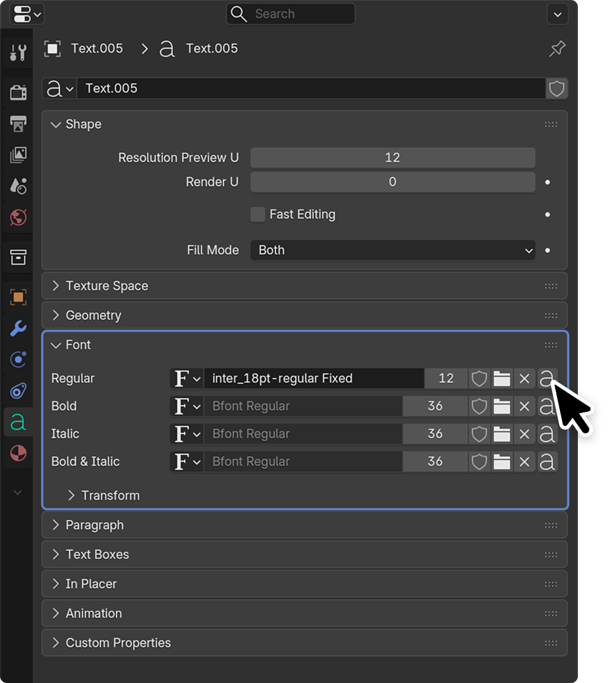Open font file for Italic slot

(x=502, y=435)
